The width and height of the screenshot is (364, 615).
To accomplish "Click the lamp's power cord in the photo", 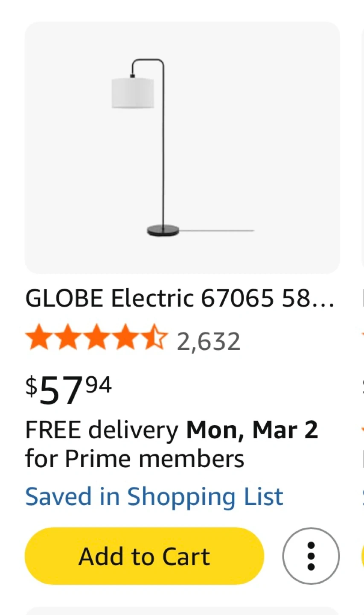I will coord(218,231).
